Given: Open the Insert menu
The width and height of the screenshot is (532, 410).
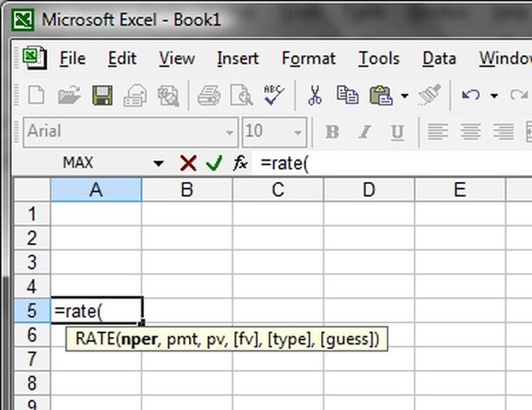Looking at the screenshot, I should tap(238, 59).
